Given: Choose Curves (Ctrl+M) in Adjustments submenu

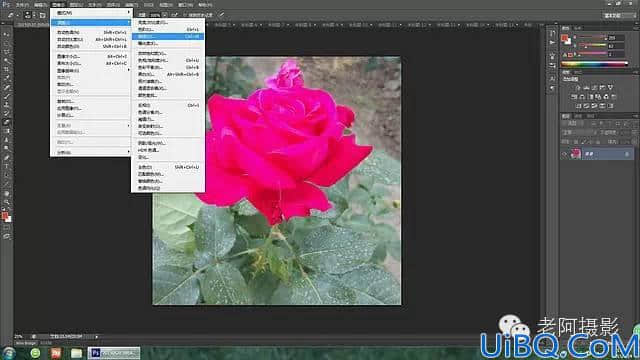Looking at the screenshot, I should (x=168, y=36).
